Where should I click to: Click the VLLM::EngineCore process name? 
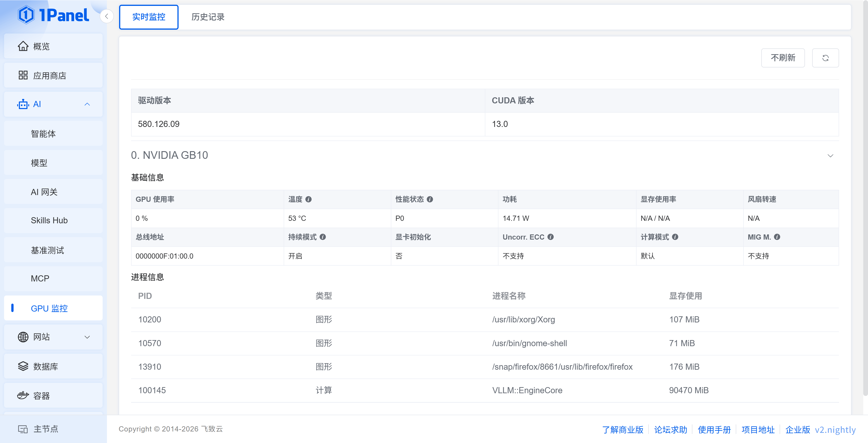(527, 390)
